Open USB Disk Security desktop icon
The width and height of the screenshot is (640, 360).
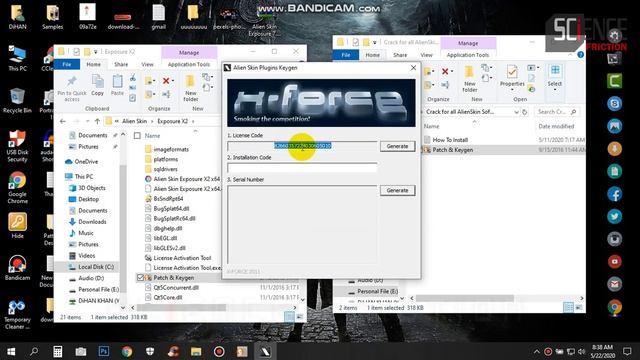pyautogui.click(x=17, y=146)
